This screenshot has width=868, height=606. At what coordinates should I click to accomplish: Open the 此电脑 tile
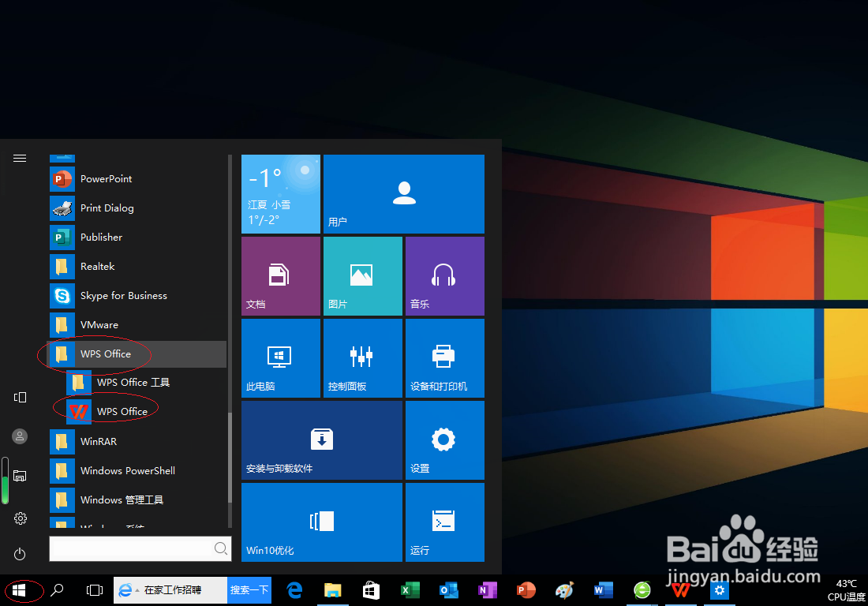coord(281,358)
